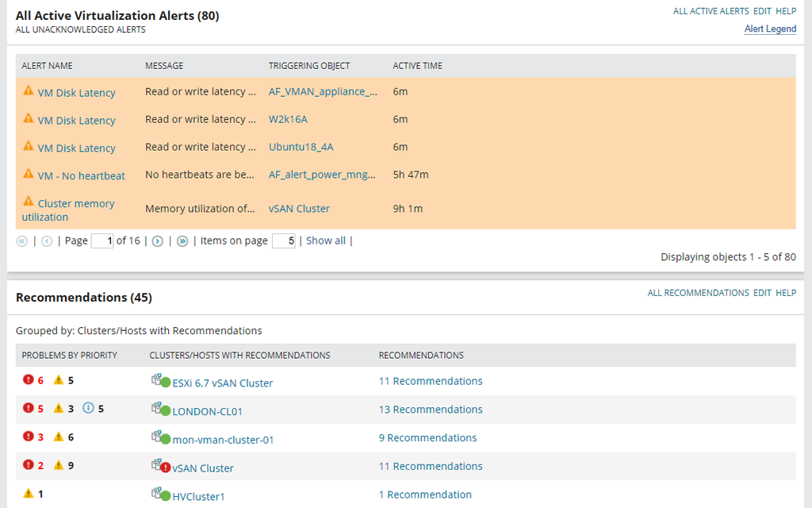The height and width of the screenshot is (508, 812).
Task: Click warning icon in mon-vman-cluster-01 row
Action: (x=59, y=437)
